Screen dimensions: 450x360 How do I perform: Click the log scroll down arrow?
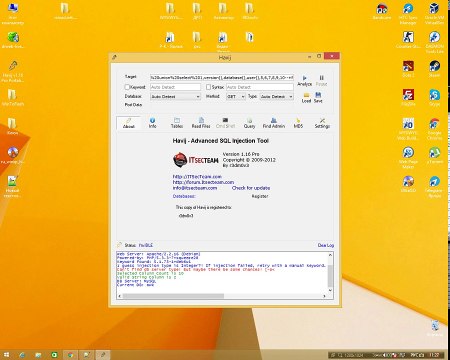point(330,290)
